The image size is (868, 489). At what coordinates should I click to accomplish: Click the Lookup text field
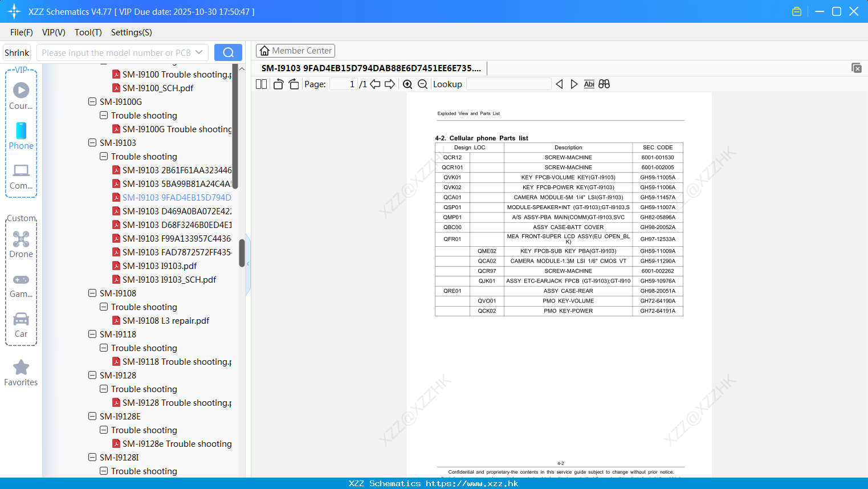(x=509, y=84)
